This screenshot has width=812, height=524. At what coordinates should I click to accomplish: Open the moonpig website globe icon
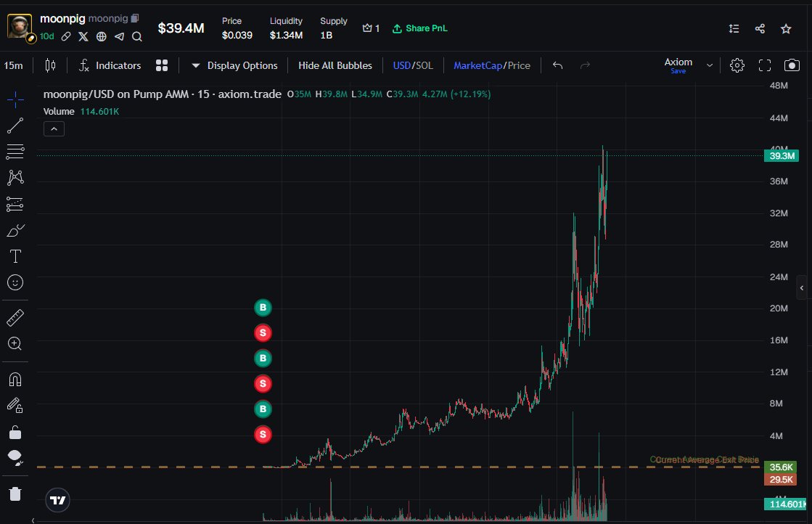click(x=102, y=36)
